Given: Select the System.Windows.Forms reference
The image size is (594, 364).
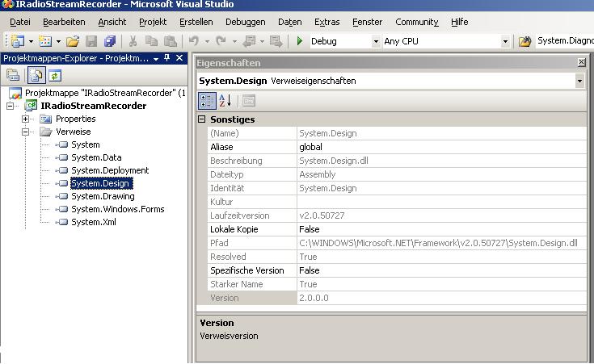Looking at the screenshot, I should pos(117,209).
